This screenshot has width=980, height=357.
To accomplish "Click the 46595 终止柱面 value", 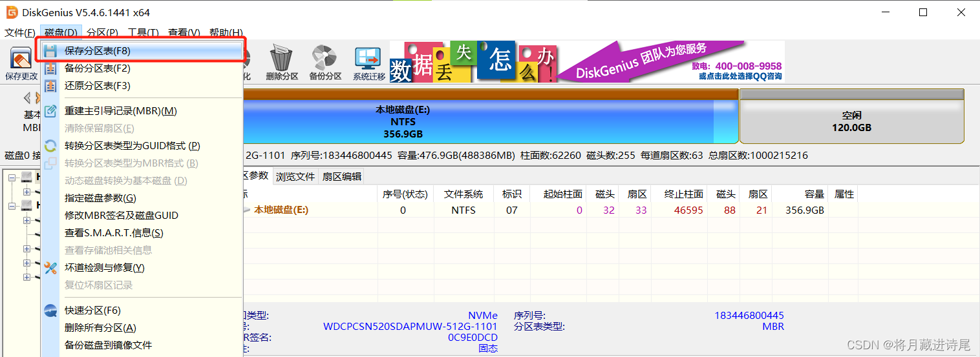I will point(688,210).
